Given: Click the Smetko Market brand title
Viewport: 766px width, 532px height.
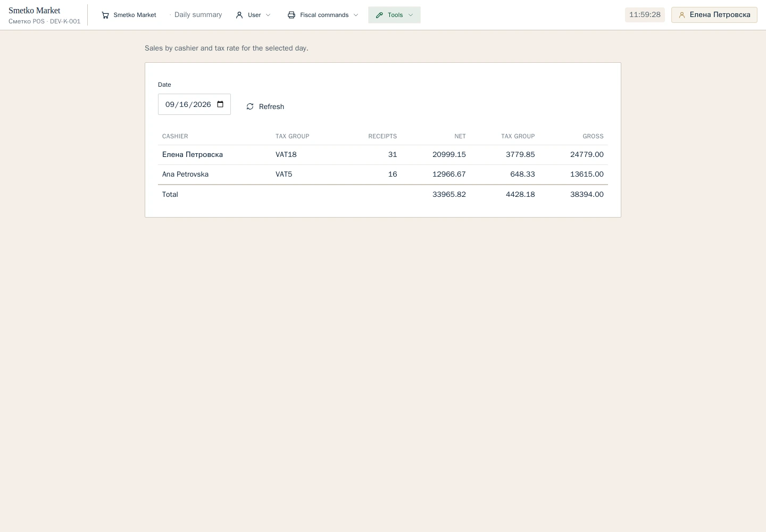Looking at the screenshot, I should [x=35, y=10].
